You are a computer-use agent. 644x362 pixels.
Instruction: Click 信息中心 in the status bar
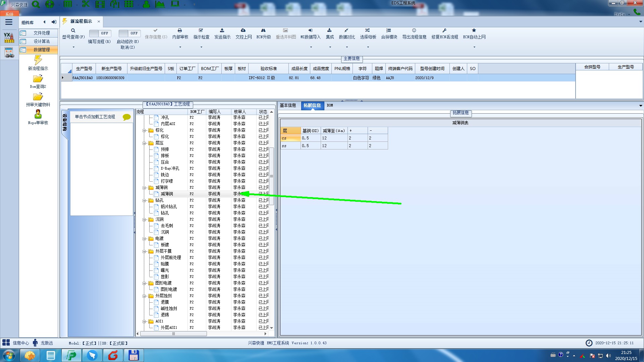pyautogui.click(x=20, y=343)
